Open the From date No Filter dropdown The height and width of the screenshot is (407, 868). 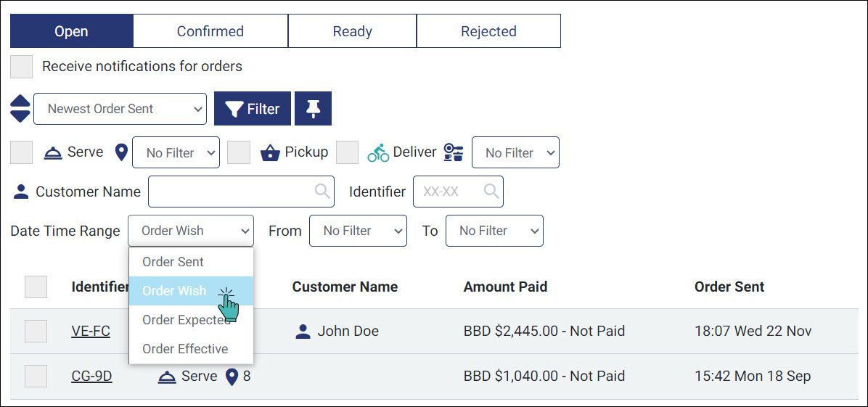pos(359,231)
